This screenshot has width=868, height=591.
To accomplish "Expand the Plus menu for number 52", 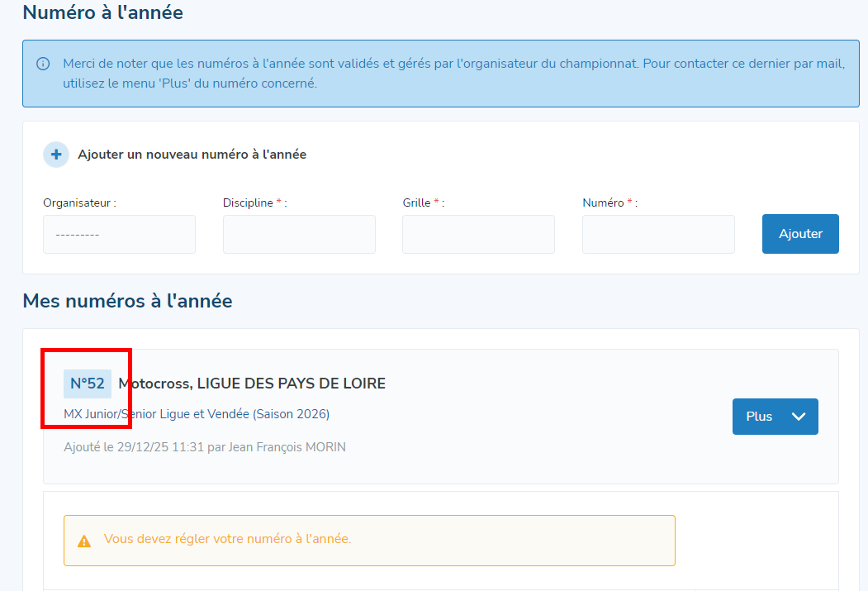I will (775, 417).
